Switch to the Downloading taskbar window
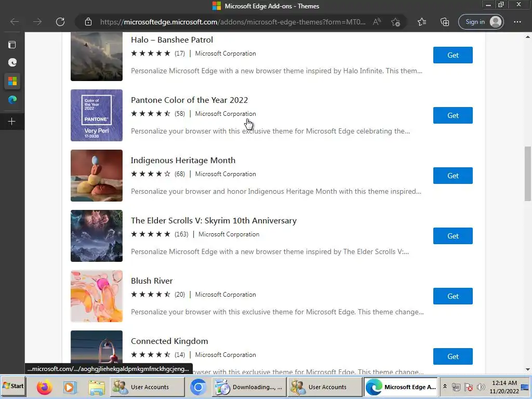Viewport: 532px width, 399px height. point(249,387)
